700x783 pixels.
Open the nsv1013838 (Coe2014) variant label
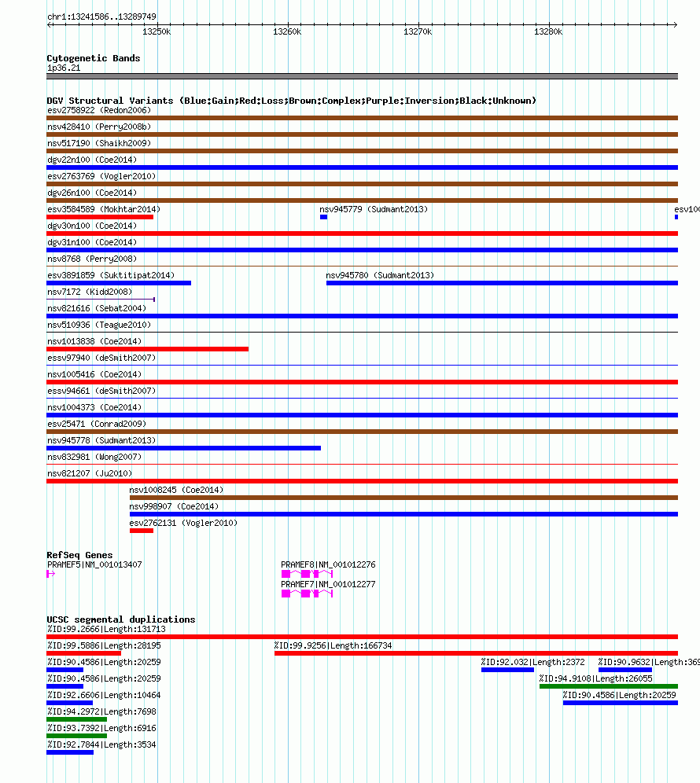[x=94, y=341]
